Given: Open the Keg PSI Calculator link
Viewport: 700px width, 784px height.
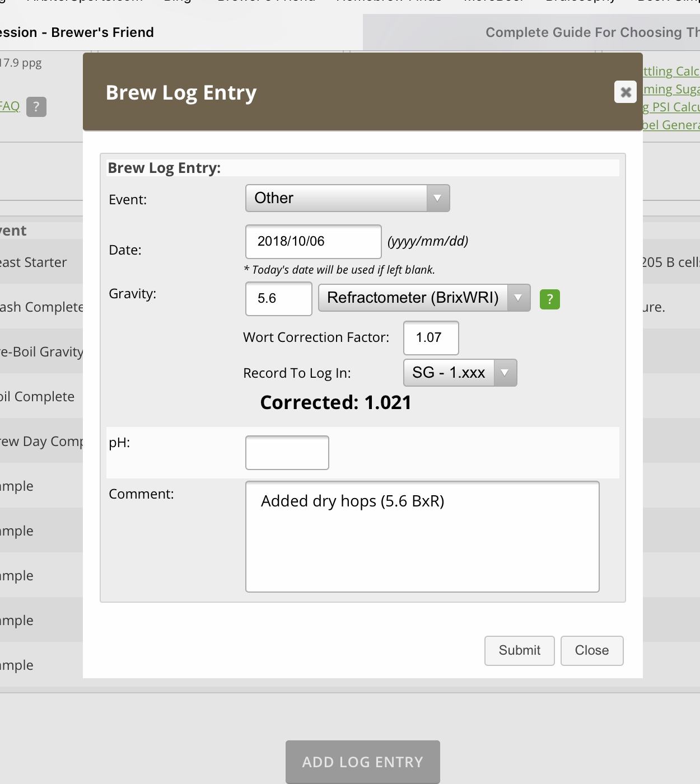Looking at the screenshot, I should coord(671,107).
